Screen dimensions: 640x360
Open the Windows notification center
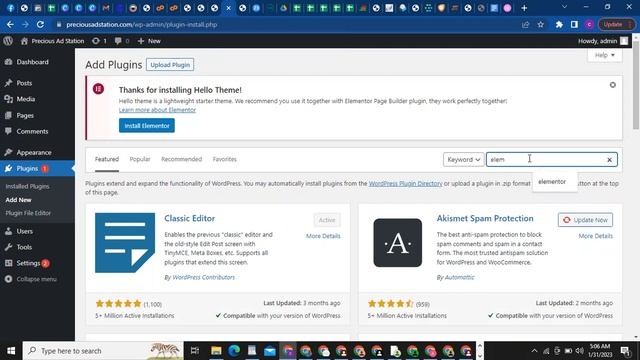coord(625,351)
